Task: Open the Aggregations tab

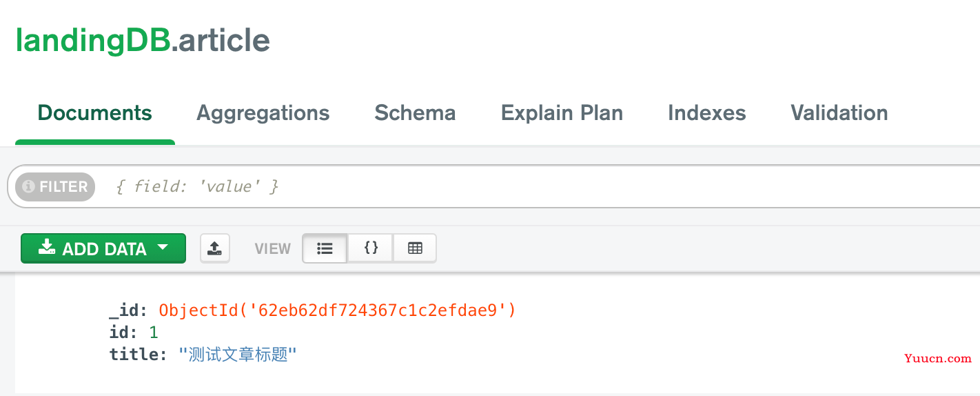Action: (263, 113)
